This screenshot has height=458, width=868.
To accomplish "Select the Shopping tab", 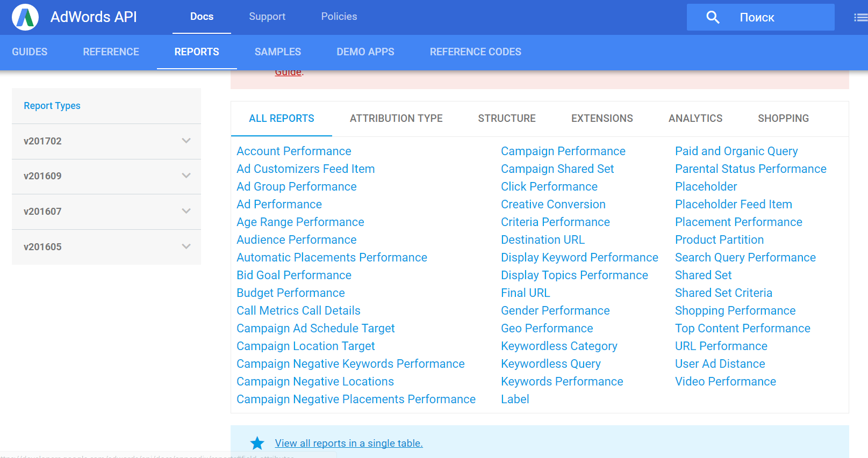I will tap(783, 119).
